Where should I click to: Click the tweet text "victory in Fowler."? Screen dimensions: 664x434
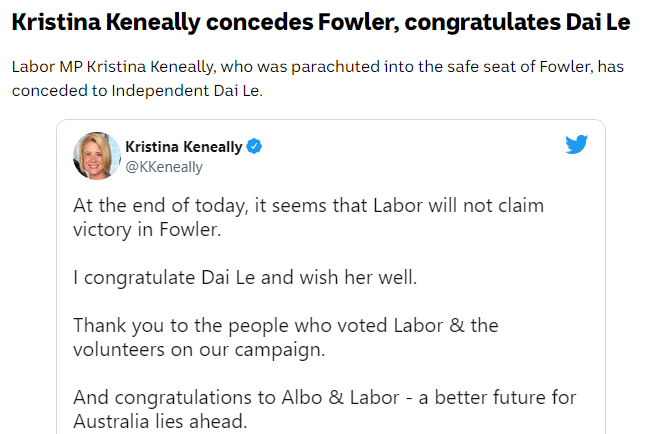[x=147, y=229]
